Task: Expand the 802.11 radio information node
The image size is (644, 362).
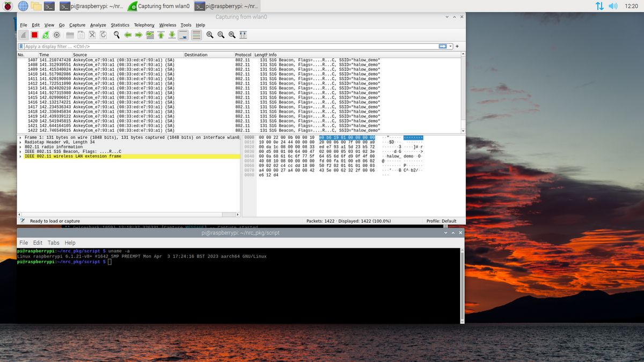Action: 20,147
